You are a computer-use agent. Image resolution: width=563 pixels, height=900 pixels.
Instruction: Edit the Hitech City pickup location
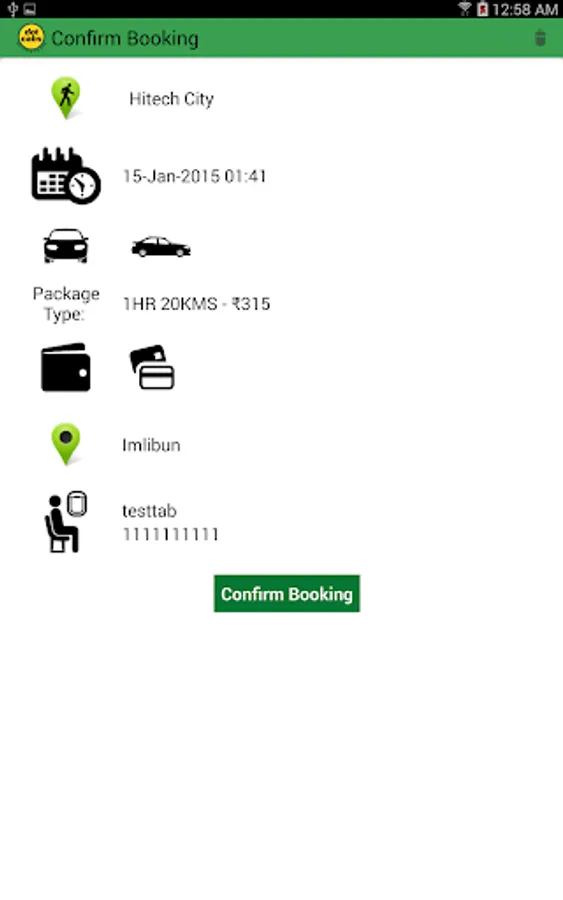click(x=172, y=99)
